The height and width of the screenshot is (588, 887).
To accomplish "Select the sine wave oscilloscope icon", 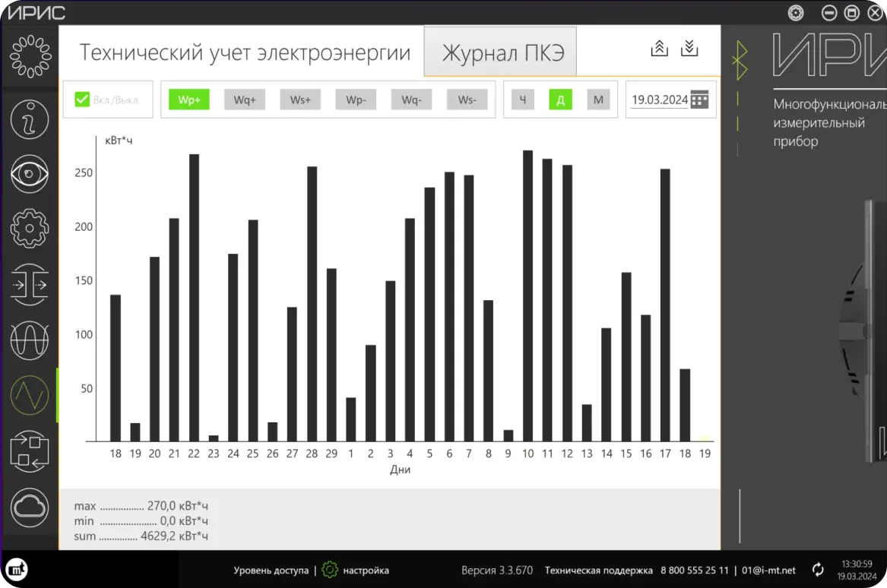I will [x=29, y=339].
